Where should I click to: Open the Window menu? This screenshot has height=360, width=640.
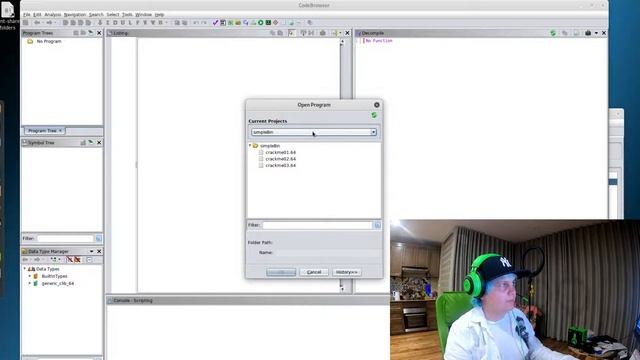143,15
